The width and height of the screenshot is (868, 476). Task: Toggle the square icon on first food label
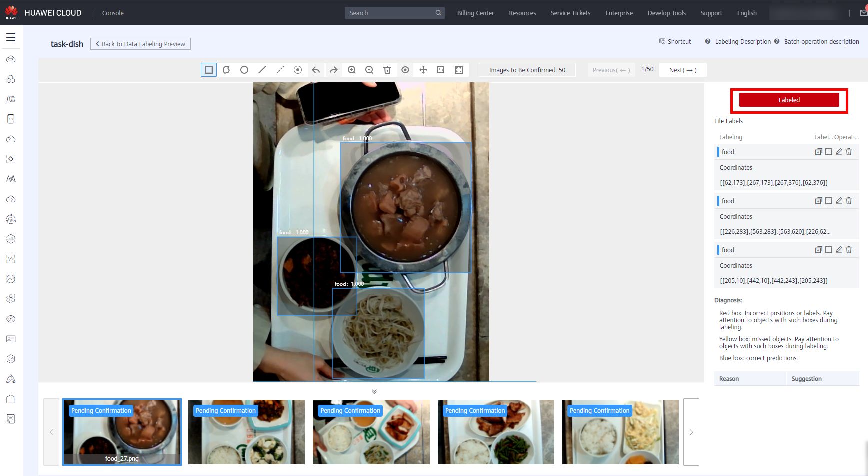click(x=829, y=152)
